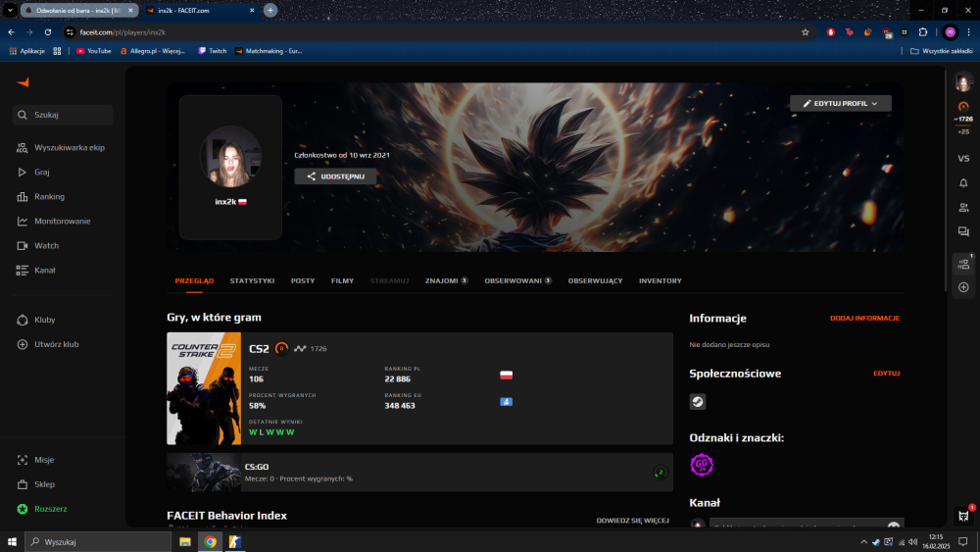Open Windows Start menu

click(12, 542)
